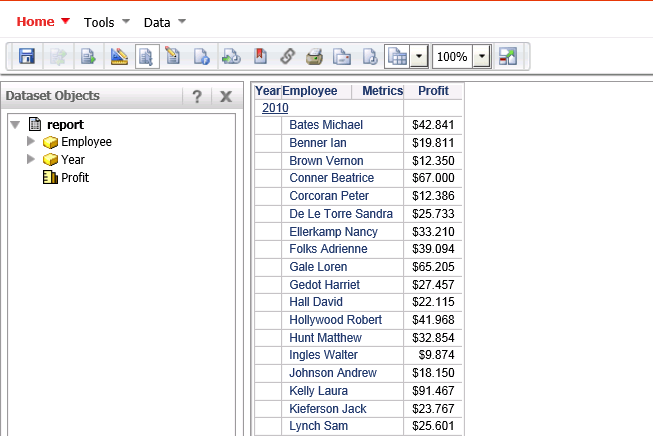653x436 pixels.
Task: Click employee Gedot Harriet
Action: [324, 284]
